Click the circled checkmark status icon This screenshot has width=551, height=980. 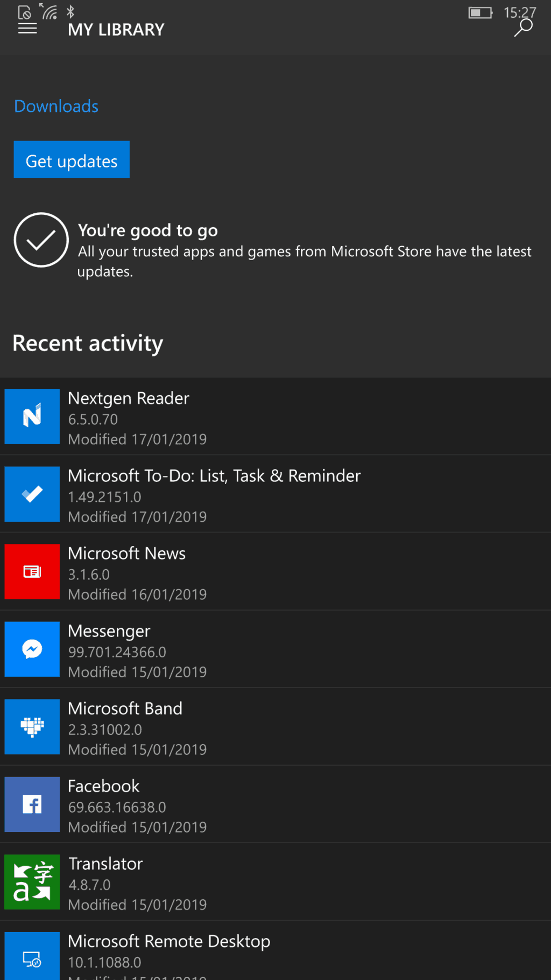coord(41,240)
